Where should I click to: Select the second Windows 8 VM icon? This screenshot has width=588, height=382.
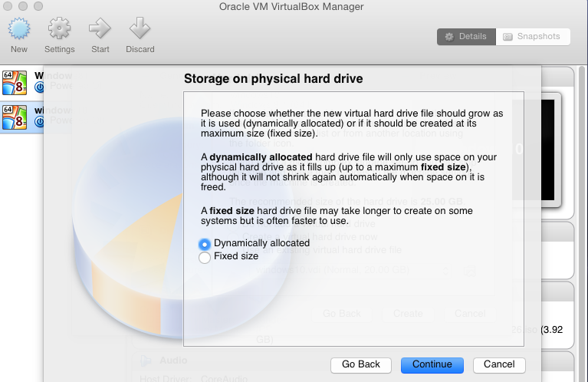click(x=15, y=115)
